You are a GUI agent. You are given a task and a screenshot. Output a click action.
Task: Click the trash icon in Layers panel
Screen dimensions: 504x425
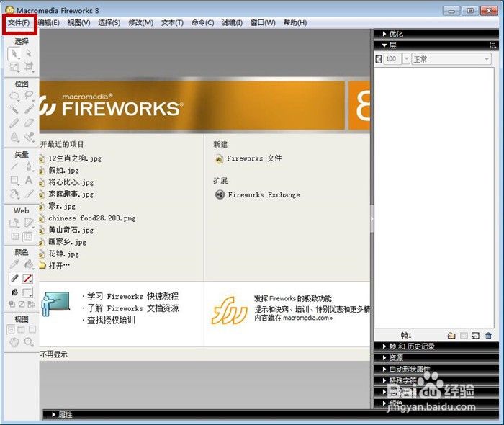pyautogui.click(x=489, y=336)
